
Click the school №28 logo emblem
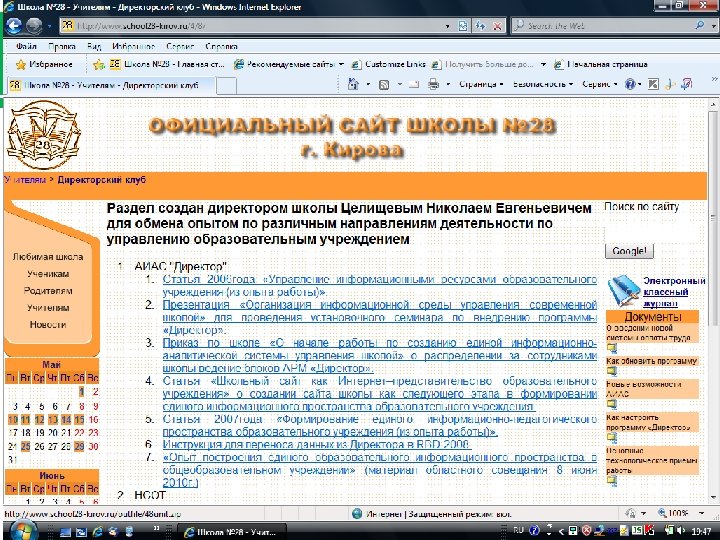[x=43, y=135]
